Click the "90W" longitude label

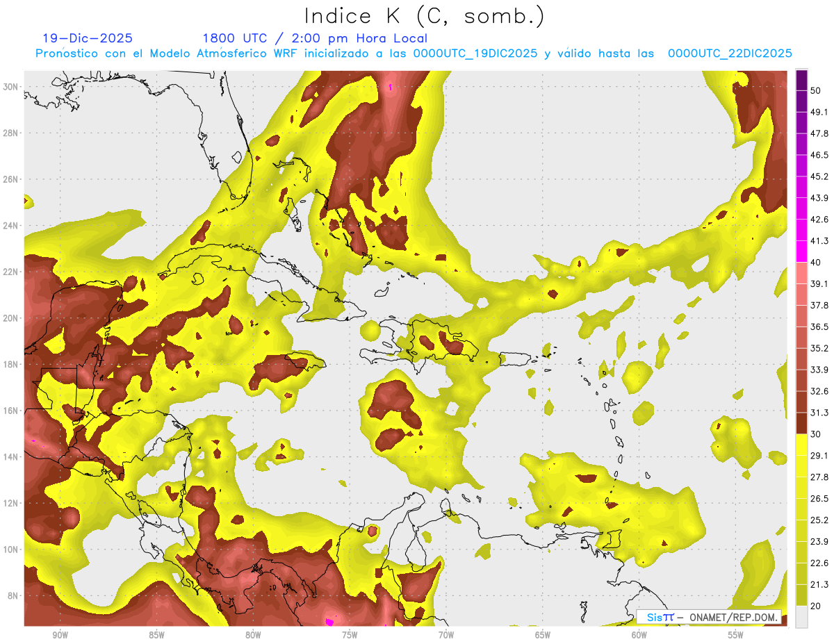(x=60, y=636)
